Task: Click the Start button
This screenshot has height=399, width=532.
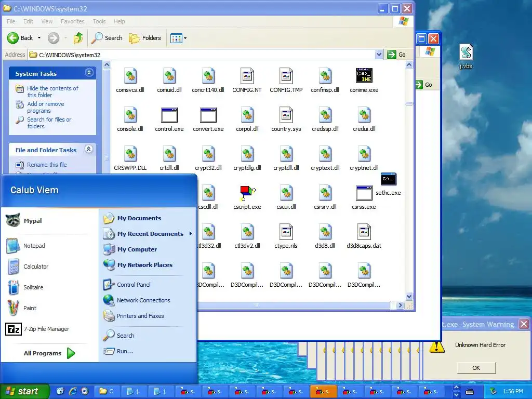Action: pyautogui.click(x=24, y=391)
